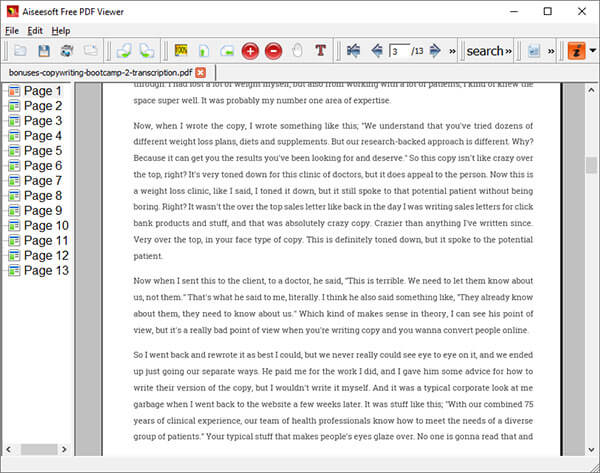Image resolution: width=600 pixels, height=473 pixels.
Task: Select Page 8 in the sidebar
Action: tap(43, 195)
